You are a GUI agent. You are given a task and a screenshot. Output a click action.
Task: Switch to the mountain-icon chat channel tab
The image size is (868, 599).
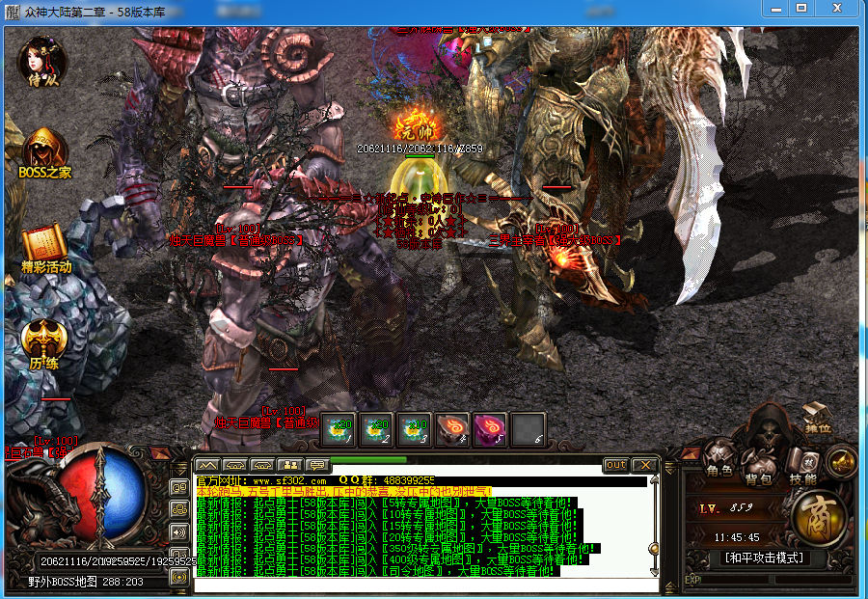(x=207, y=465)
